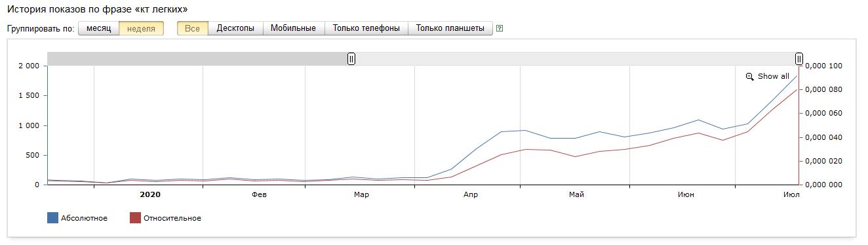Click the Апр label on the time axis

(x=470, y=194)
